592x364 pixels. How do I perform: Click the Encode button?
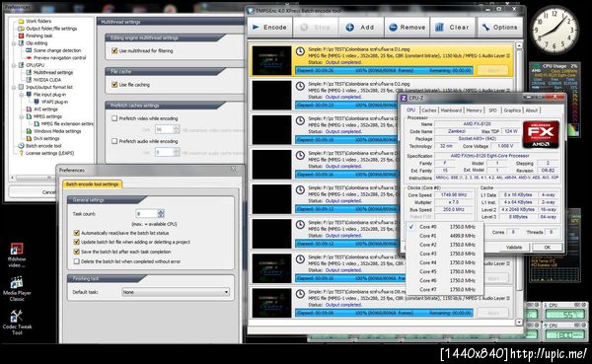270,28
